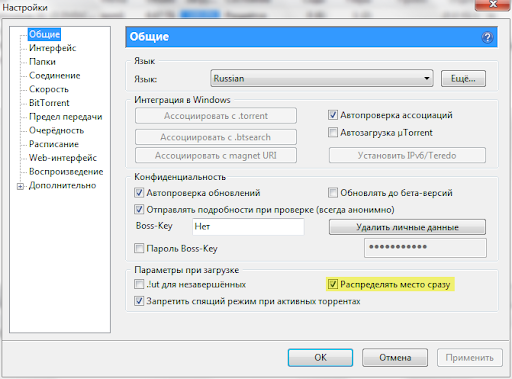Click the Ещё... button

pyautogui.click(x=463, y=79)
